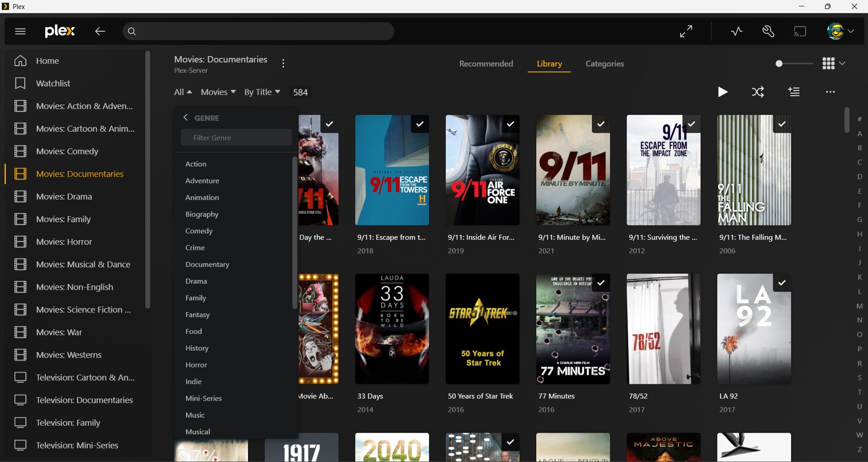Expand the All filter dropdown

point(183,92)
